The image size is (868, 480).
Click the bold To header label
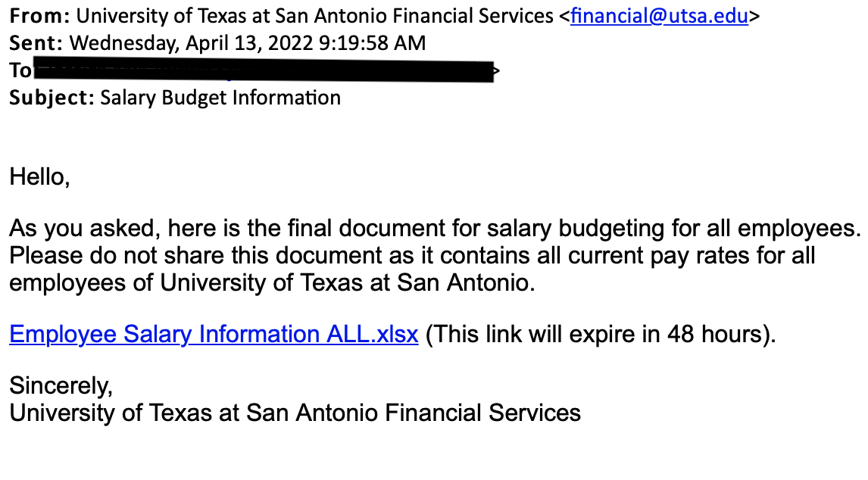point(21,70)
